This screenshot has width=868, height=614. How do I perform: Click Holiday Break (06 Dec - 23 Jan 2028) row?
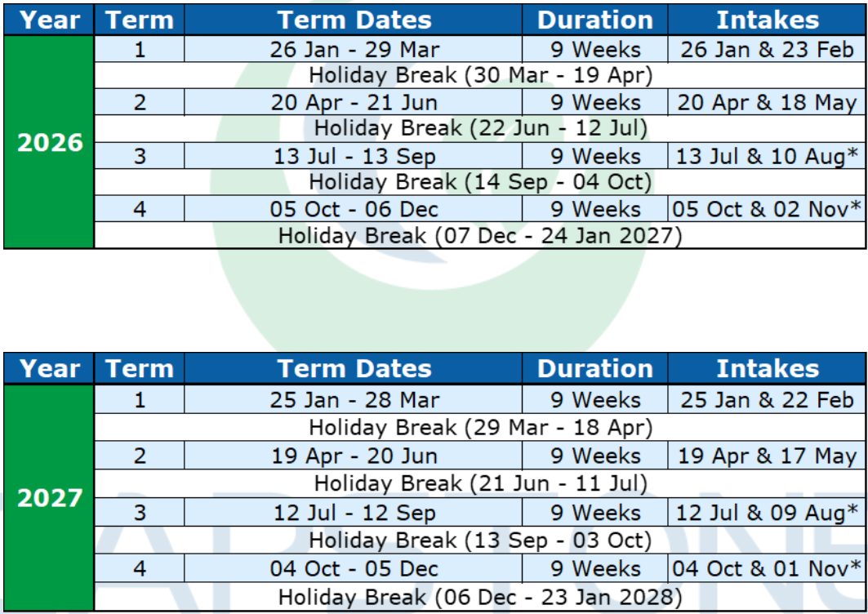[480, 597]
